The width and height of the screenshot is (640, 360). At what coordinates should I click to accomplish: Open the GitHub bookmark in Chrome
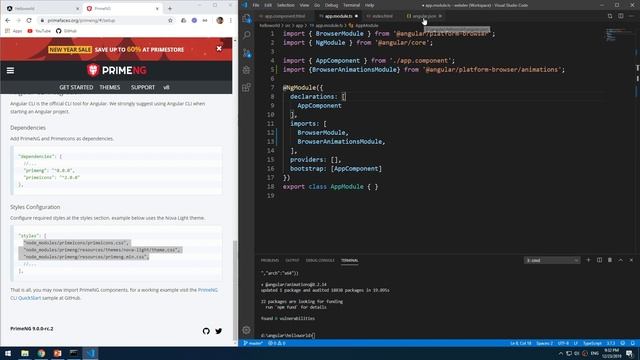(x=67, y=31)
